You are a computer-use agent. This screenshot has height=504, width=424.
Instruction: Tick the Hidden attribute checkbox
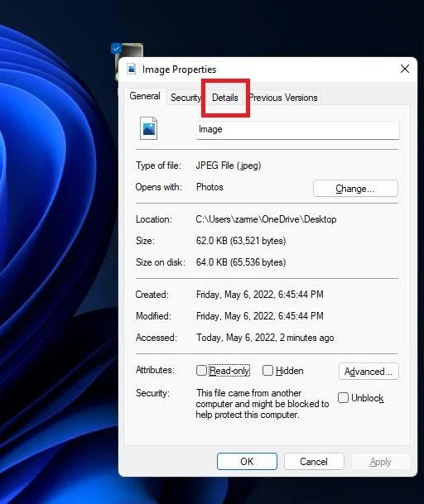(267, 370)
